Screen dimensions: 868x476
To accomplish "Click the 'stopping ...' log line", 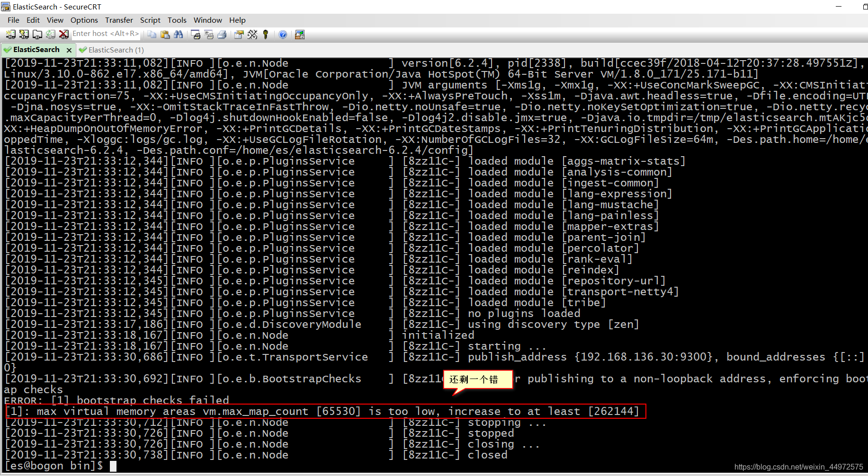I will [x=507, y=422].
